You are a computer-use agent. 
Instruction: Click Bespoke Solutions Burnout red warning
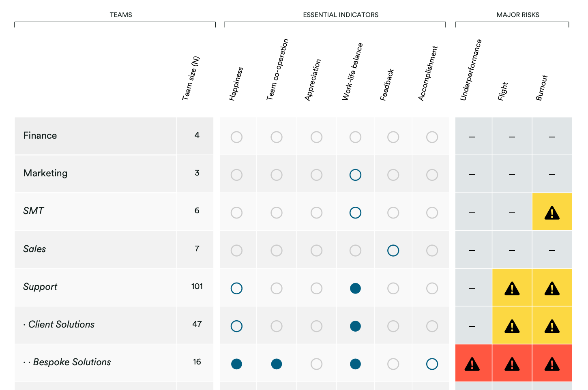click(552, 364)
